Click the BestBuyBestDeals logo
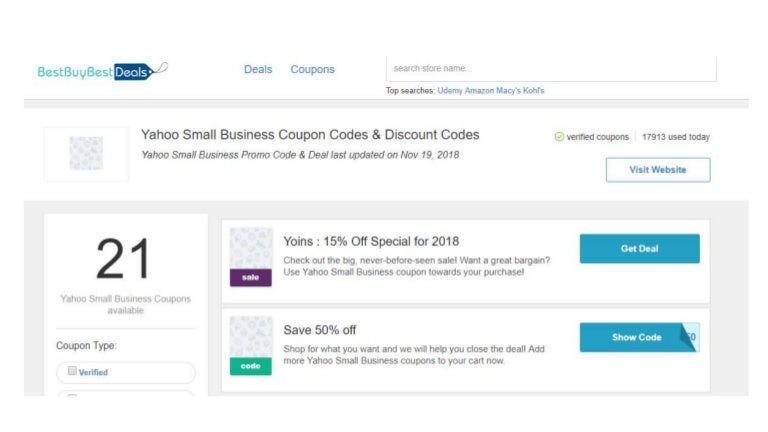Image resolution: width=768 pixels, height=432 pixels. (102, 72)
